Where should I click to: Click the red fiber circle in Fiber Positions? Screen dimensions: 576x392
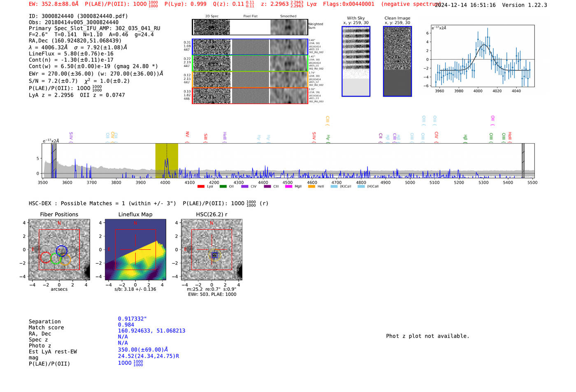pos(46,258)
